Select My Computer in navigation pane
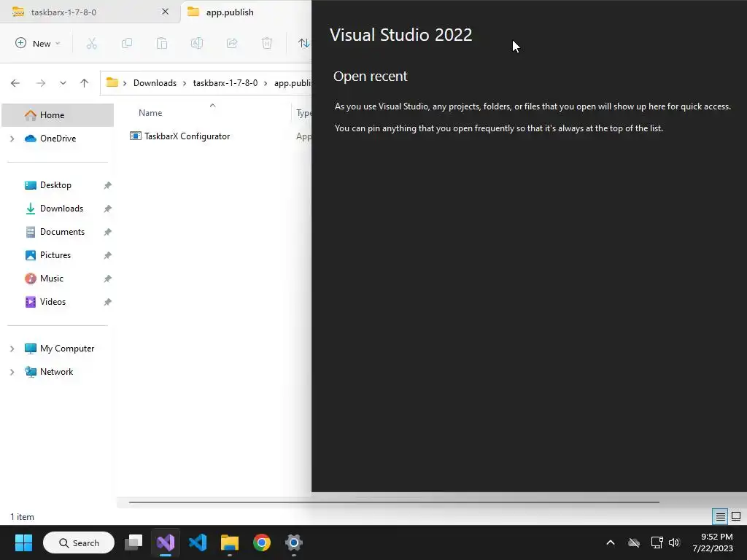This screenshot has width=747, height=560. tap(66, 348)
